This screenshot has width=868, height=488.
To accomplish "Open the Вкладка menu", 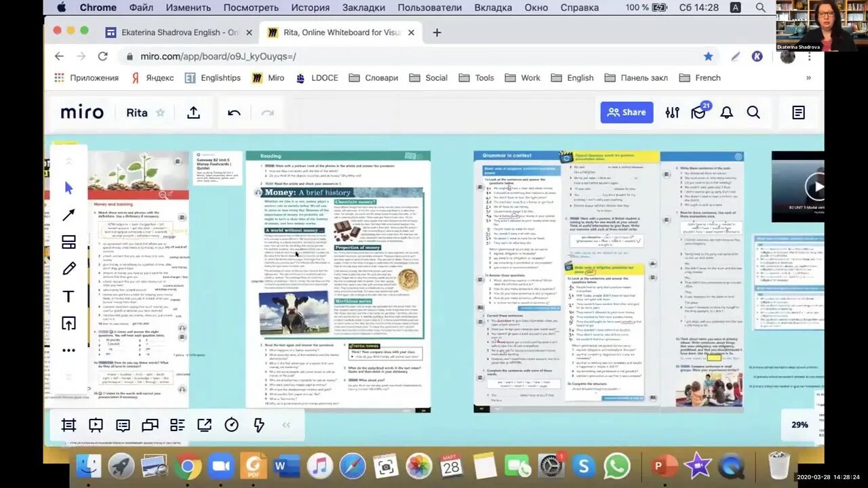I will pos(493,7).
